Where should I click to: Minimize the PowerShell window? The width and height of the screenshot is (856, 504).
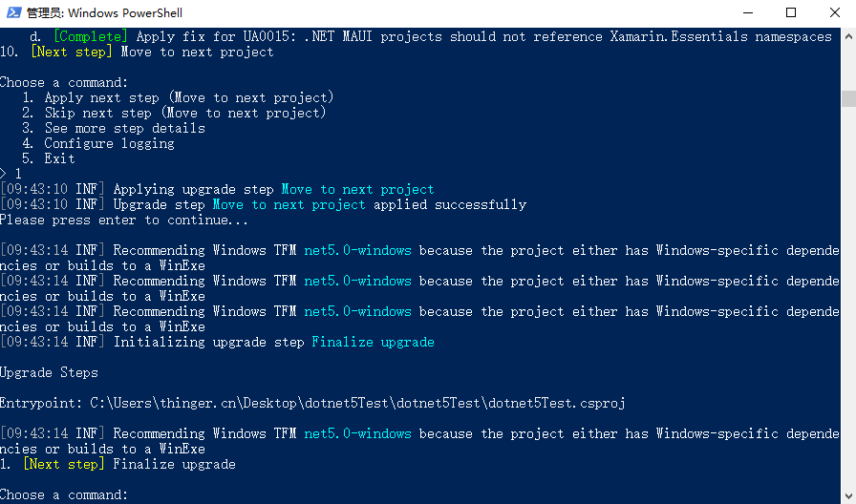pos(748,12)
